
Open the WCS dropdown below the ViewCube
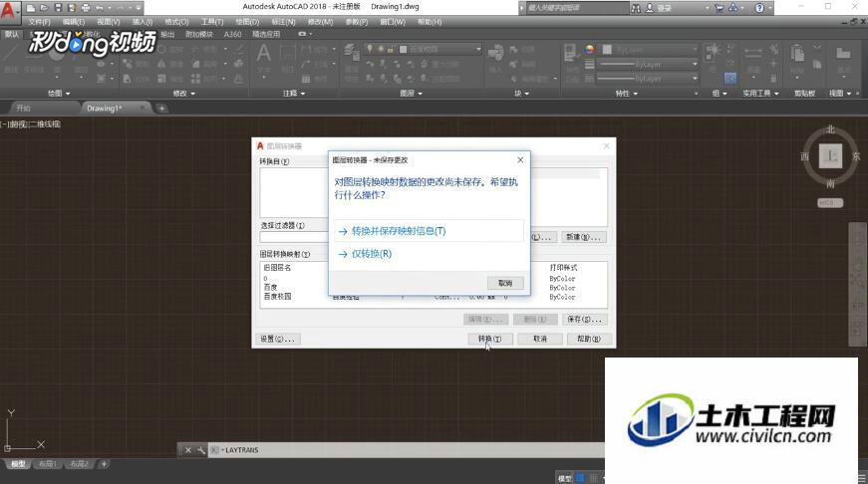coord(830,203)
